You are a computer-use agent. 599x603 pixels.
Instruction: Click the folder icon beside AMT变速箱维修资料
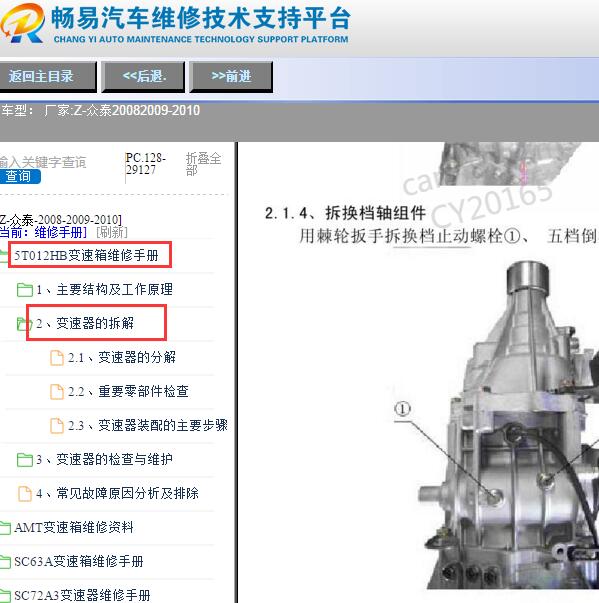point(5,528)
